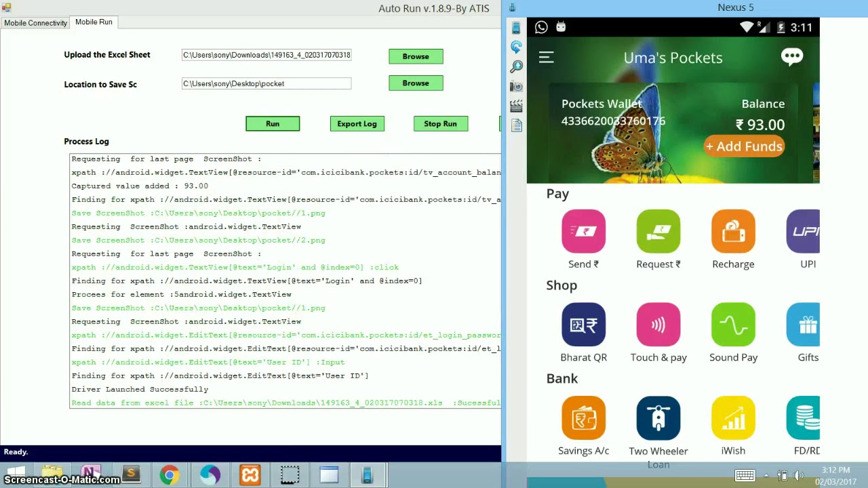Viewport: 868px width, 488px height.
Task: Open XAMPP from the taskbar
Action: (250, 475)
